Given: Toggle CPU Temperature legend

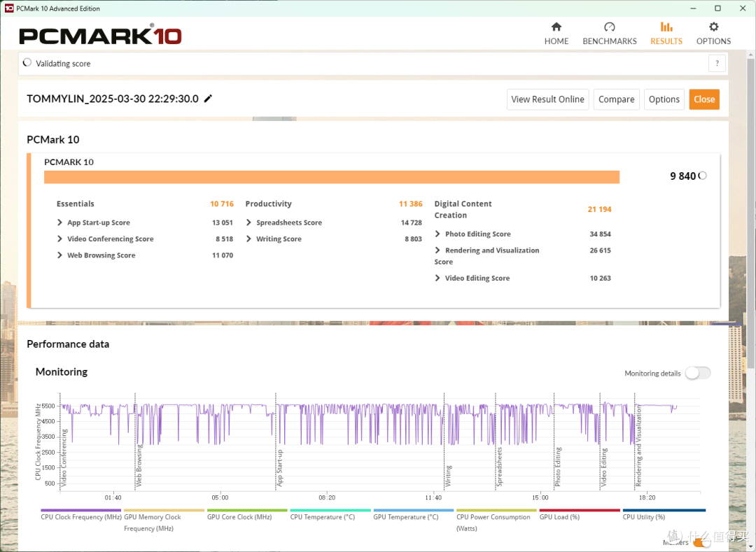Looking at the screenshot, I should (330, 514).
